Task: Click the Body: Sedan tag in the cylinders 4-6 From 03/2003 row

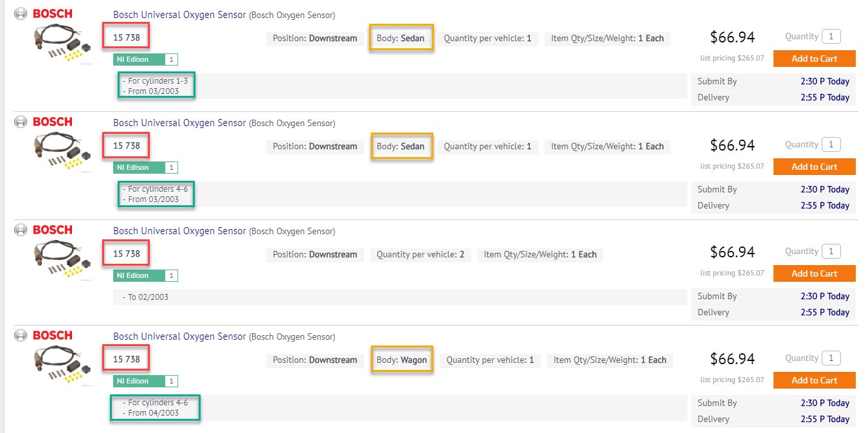Action: (401, 146)
